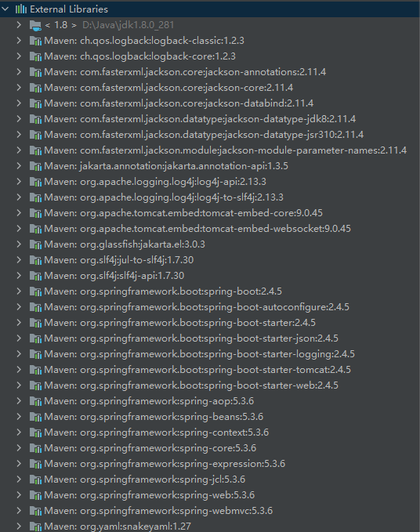The width and height of the screenshot is (420, 532).
Task: Select Maven: org.springframework:spring-web:5.3.6
Action: (x=150, y=495)
